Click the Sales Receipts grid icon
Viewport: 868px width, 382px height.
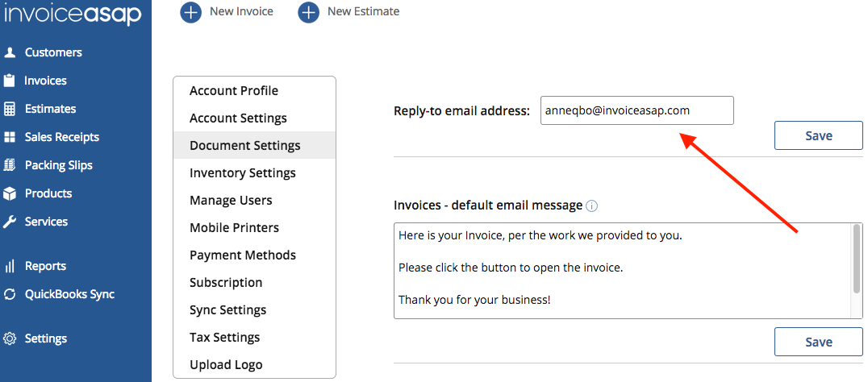pyautogui.click(x=10, y=137)
